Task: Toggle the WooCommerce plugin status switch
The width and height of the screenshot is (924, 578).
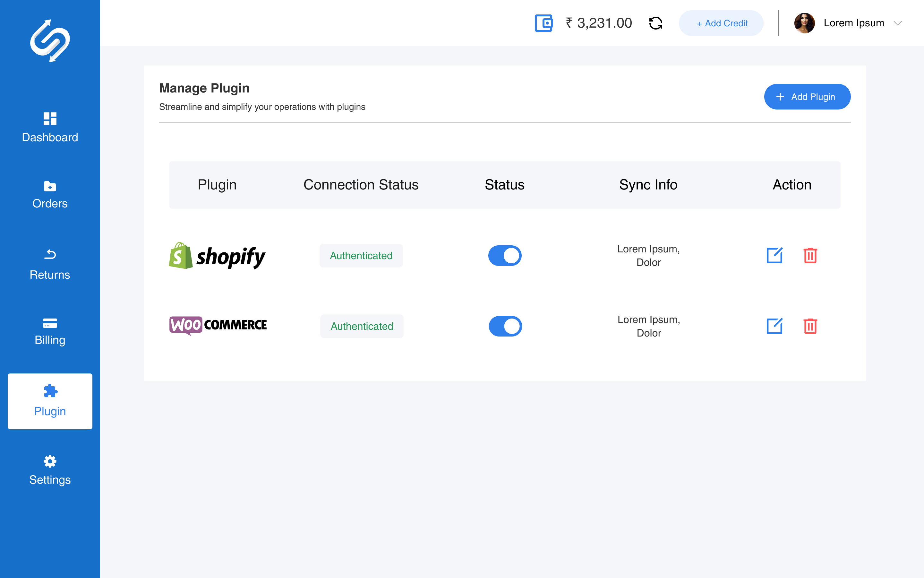Action: click(505, 326)
